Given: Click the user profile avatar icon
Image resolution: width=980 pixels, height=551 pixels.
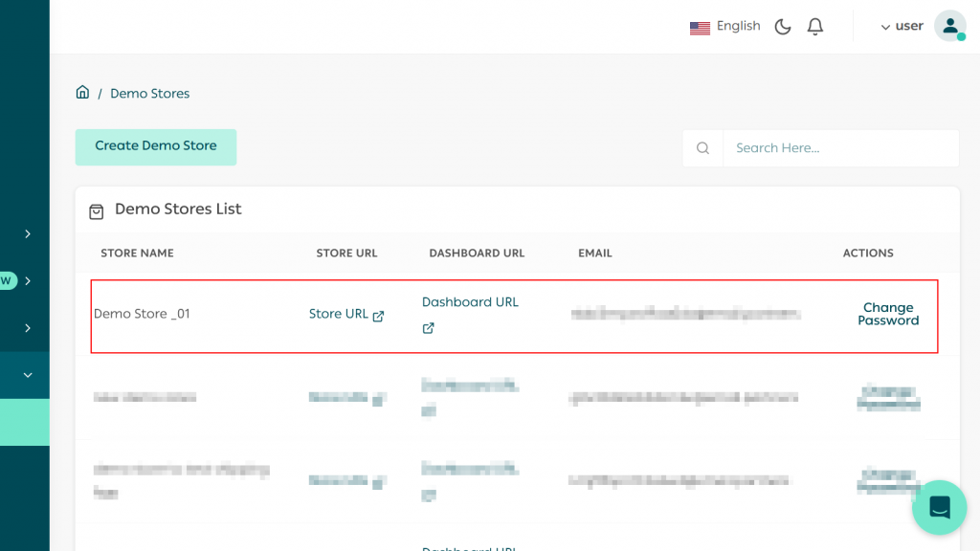Looking at the screenshot, I should [x=948, y=25].
